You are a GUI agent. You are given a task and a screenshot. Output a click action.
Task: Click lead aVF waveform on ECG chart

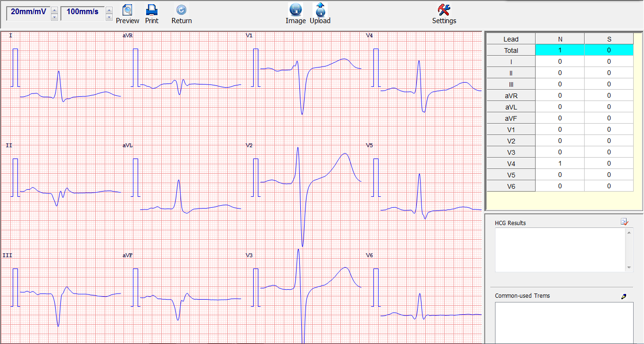190,306
